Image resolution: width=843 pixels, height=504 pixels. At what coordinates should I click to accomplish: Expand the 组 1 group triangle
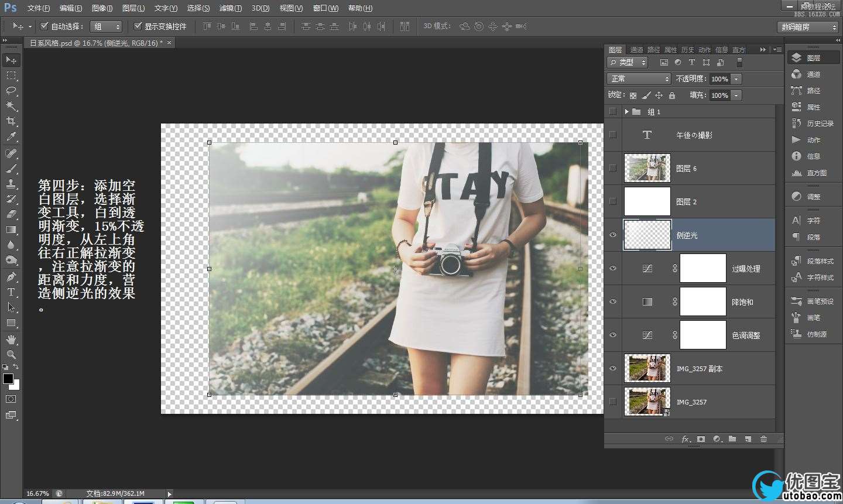point(626,111)
